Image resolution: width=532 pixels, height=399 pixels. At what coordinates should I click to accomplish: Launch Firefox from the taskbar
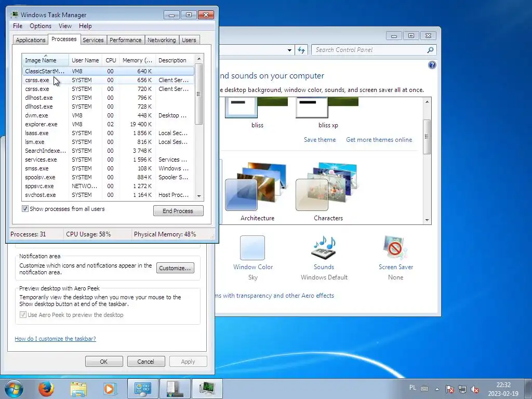coord(46,389)
